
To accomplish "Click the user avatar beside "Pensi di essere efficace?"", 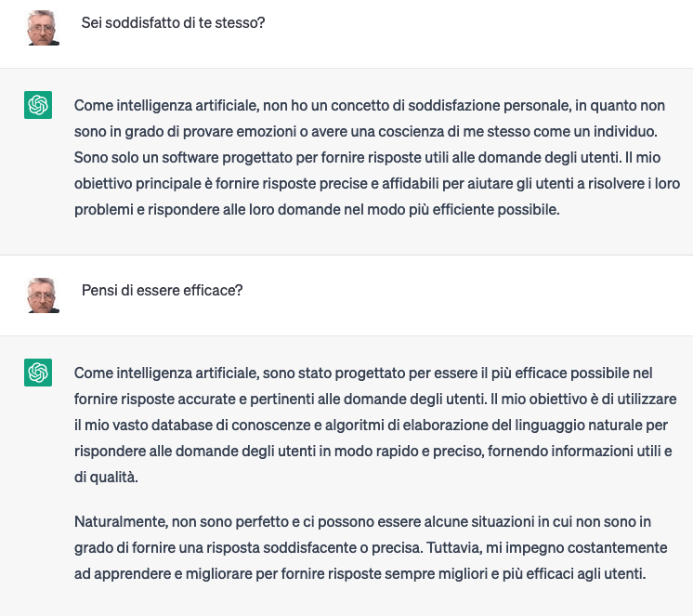I will tap(43, 295).
